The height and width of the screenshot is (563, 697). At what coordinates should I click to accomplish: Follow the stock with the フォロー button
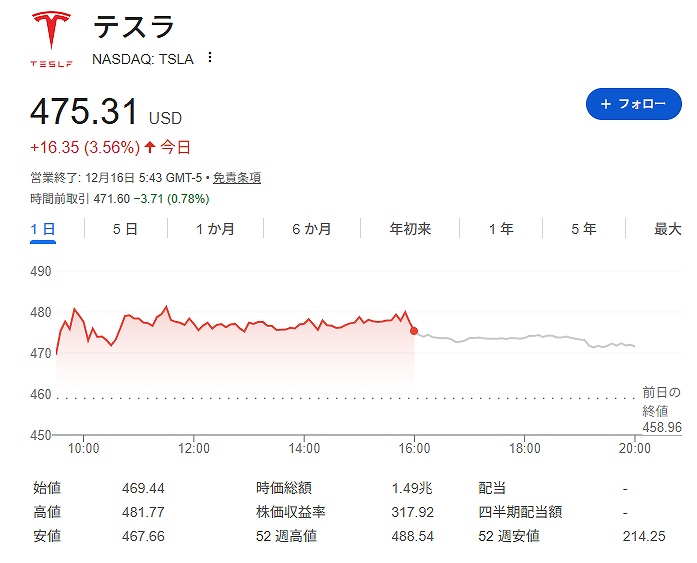tap(633, 104)
